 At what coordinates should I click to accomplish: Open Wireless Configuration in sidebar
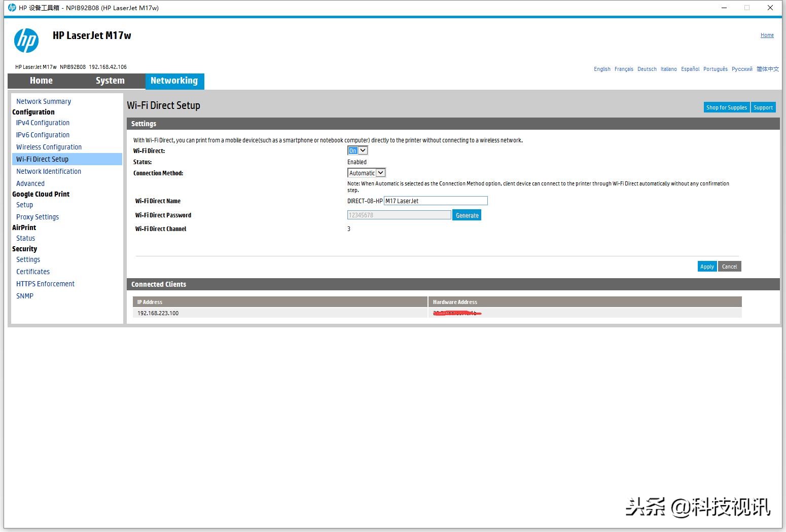49,147
